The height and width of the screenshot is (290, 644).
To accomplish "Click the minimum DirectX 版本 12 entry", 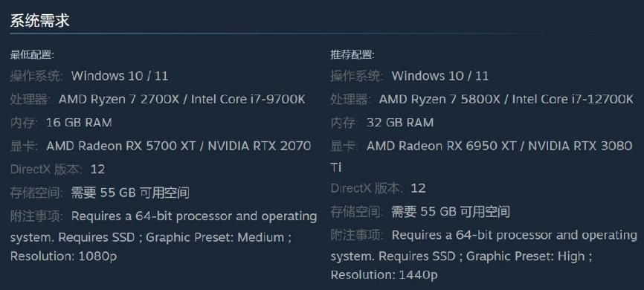I will coord(57,170).
